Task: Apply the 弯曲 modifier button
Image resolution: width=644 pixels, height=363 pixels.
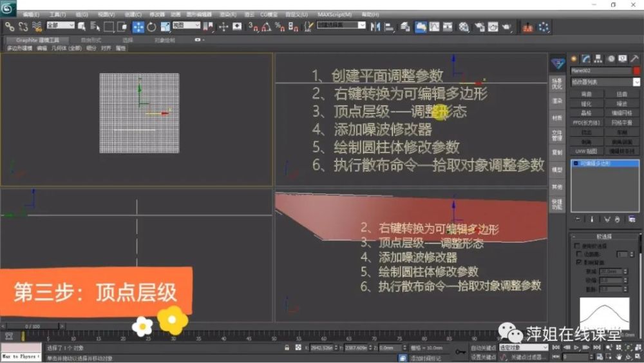Action: [x=587, y=94]
